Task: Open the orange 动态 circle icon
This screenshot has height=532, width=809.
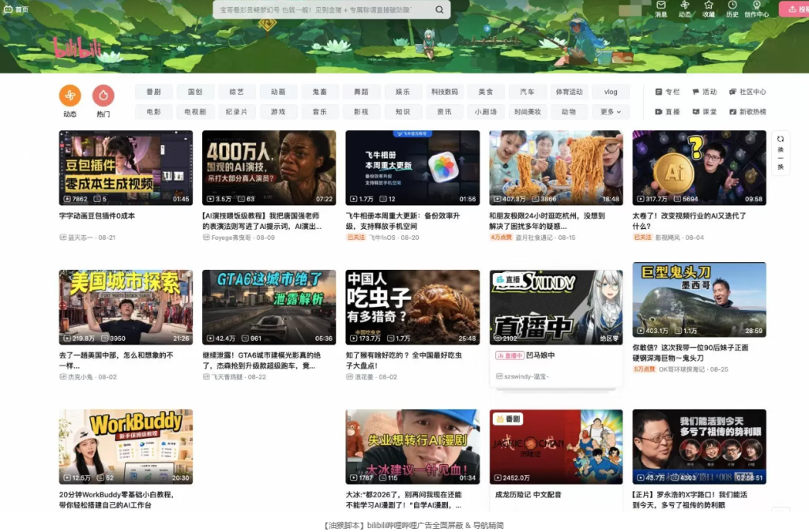Action: (x=70, y=96)
